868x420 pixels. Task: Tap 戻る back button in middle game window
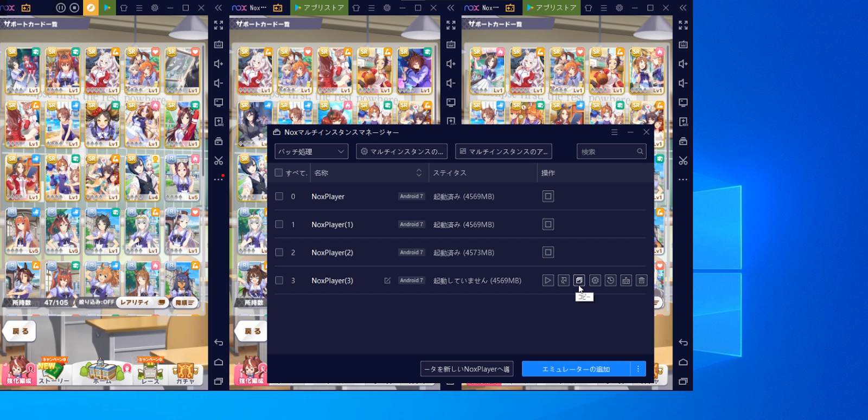point(252,331)
